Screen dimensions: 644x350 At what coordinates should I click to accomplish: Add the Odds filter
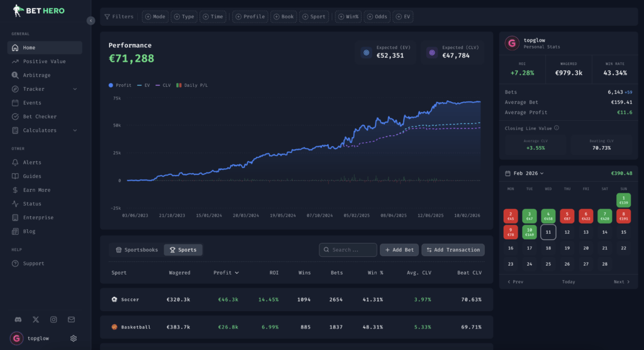coord(376,16)
